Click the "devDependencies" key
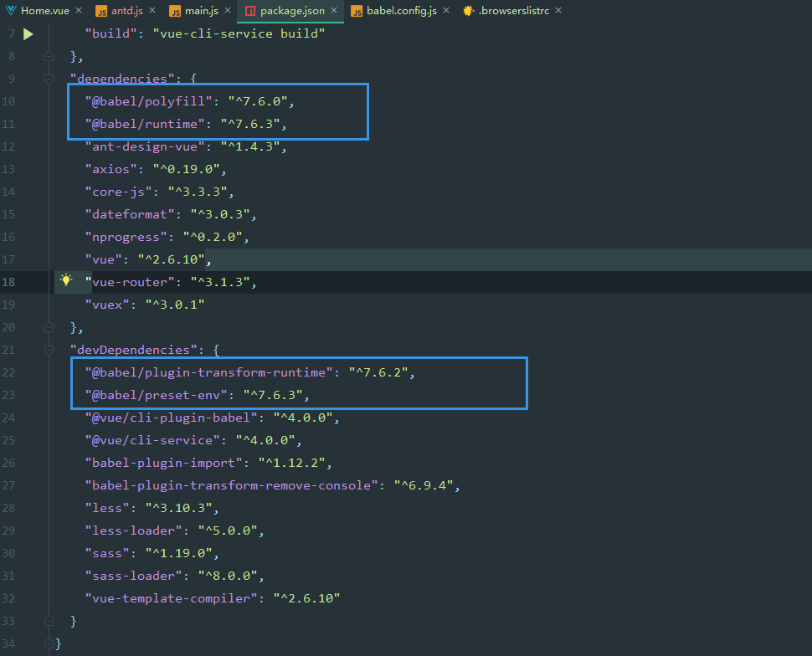 (134, 350)
